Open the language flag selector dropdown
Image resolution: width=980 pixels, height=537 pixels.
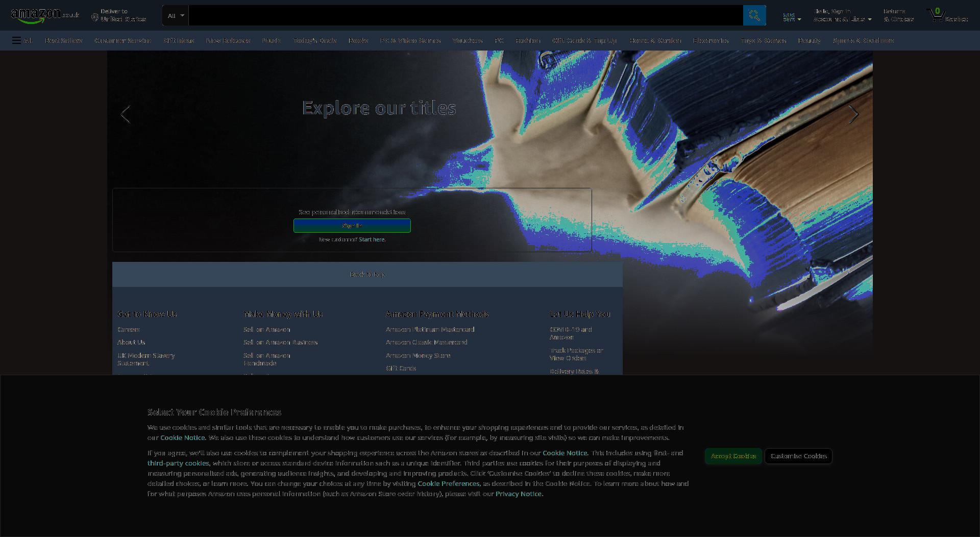coord(792,17)
